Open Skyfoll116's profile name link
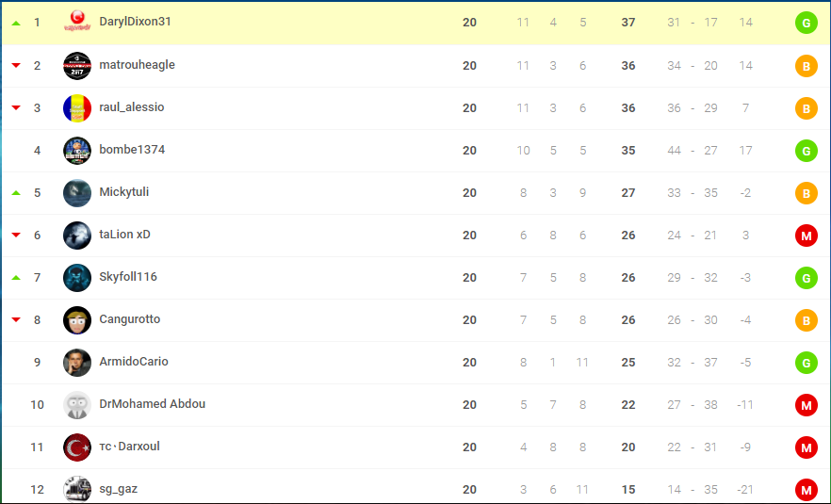831x504 pixels. pos(128,277)
